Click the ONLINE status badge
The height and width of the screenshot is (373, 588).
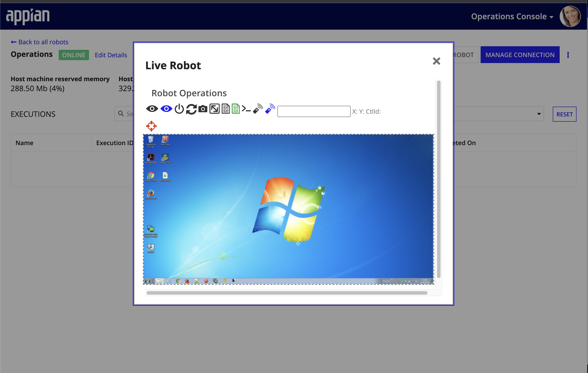pos(73,55)
